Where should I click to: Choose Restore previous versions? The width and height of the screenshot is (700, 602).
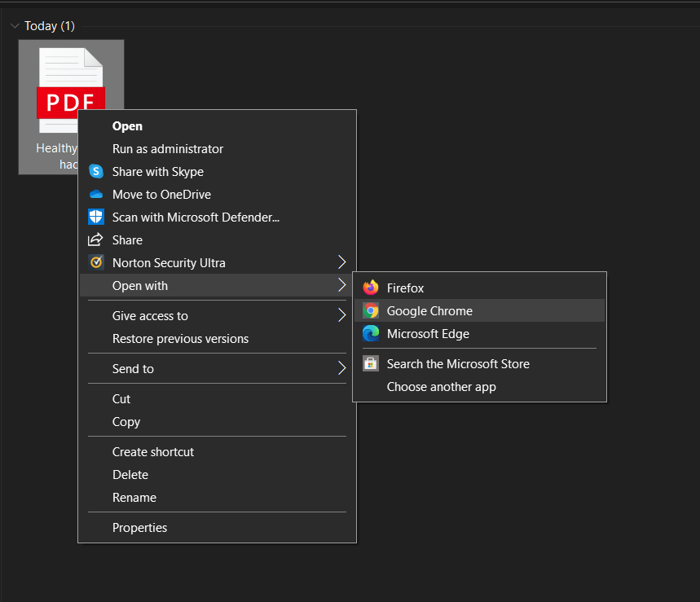[217, 339]
